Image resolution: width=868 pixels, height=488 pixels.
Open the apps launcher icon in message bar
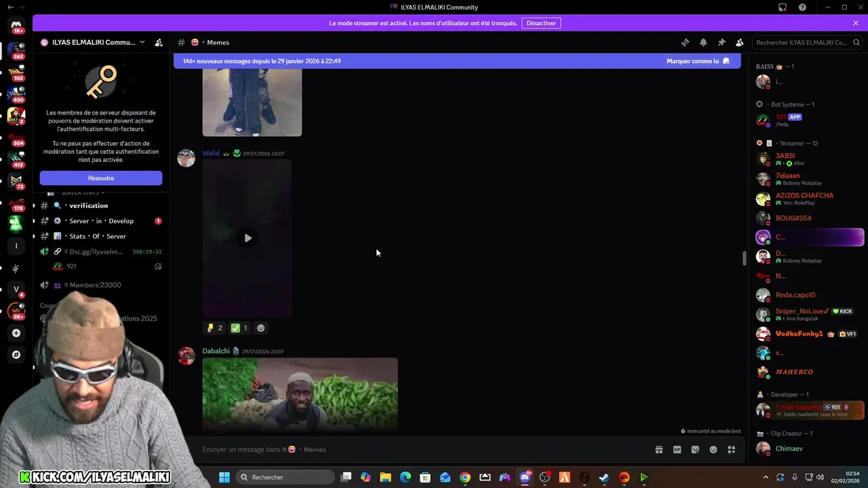732,449
